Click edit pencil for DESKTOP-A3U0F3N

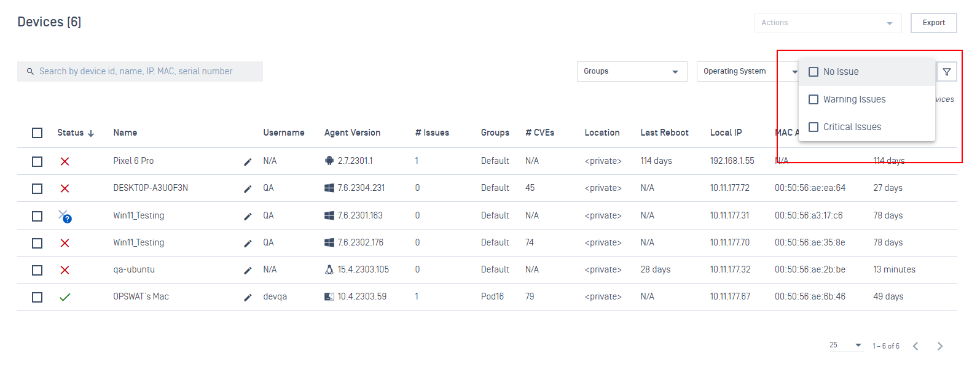tap(248, 188)
